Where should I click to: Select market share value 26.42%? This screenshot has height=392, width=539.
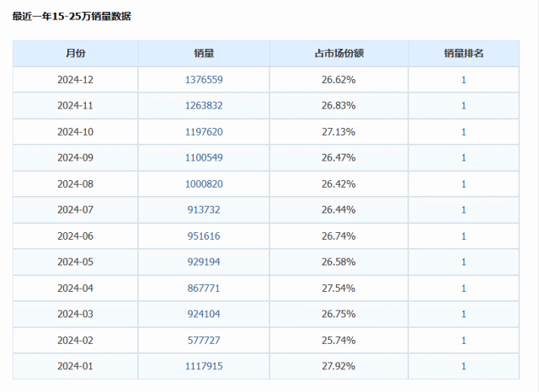339,184
